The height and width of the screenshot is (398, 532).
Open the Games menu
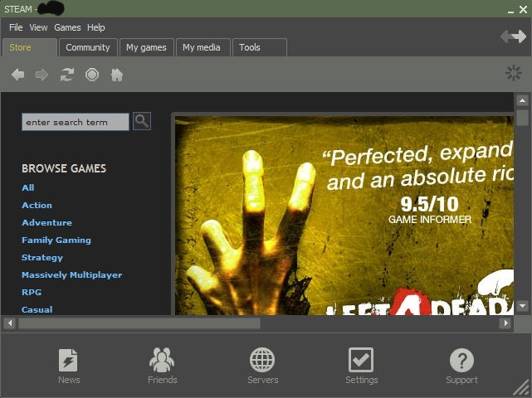pyautogui.click(x=67, y=27)
